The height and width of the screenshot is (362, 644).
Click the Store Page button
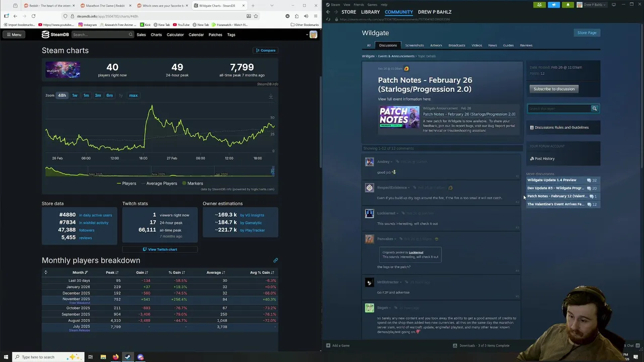click(587, 33)
